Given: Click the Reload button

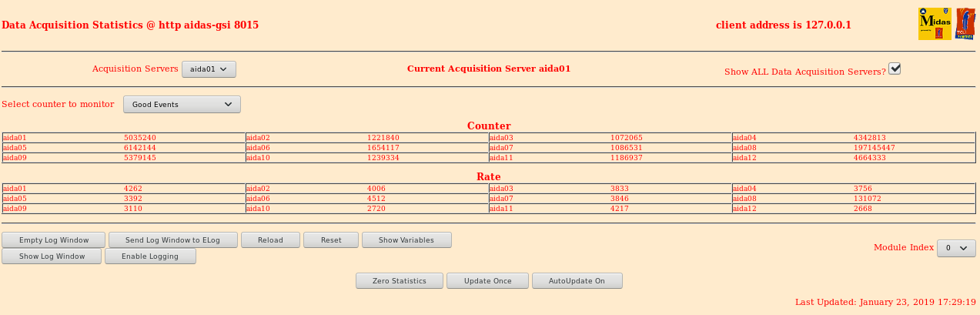Looking at the screenshot, I should click(270, 240).
